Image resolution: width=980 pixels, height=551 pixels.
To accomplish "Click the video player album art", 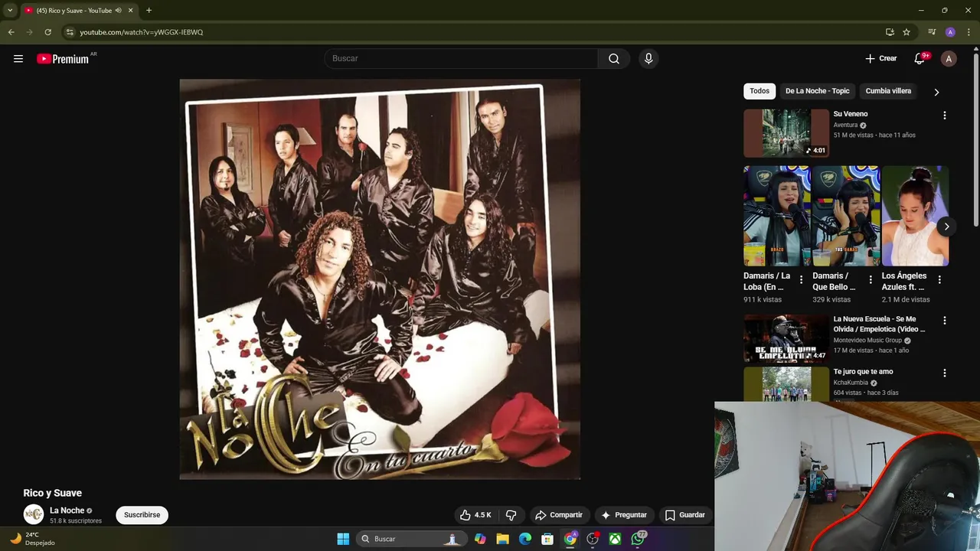I will click(380, 279).
